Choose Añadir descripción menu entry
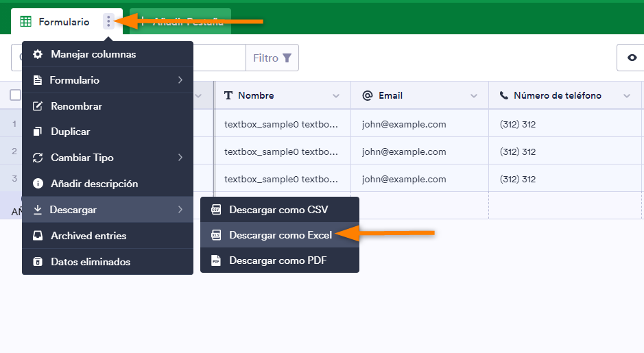This screenshot has height=353, width=644. pyautogui.click(x=108, y=184)
